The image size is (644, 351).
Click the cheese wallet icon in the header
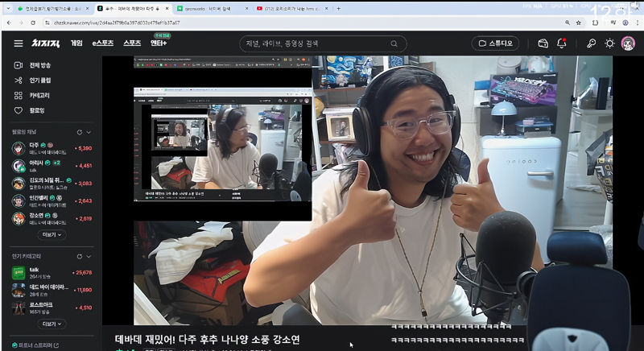pos(543,43)
